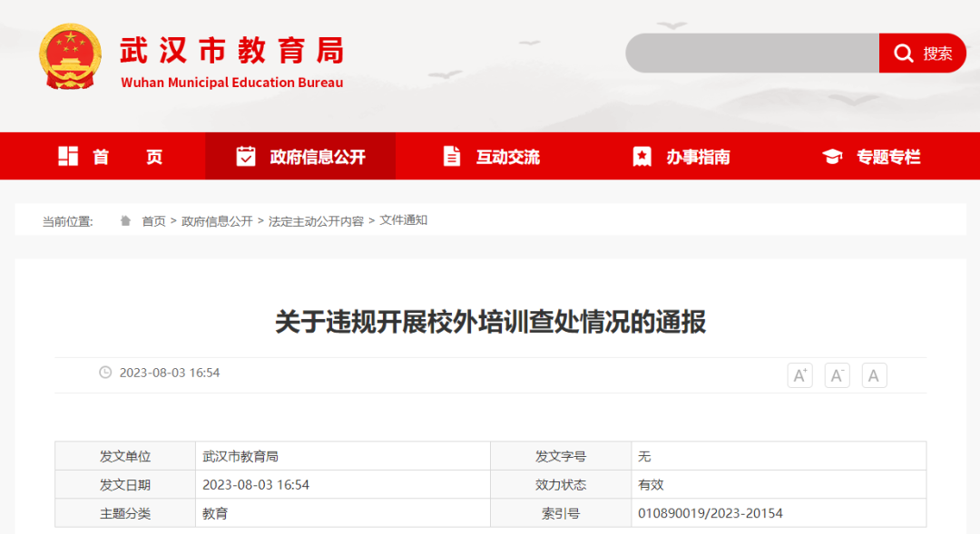Click the home page grid icon

coord(68,156)
